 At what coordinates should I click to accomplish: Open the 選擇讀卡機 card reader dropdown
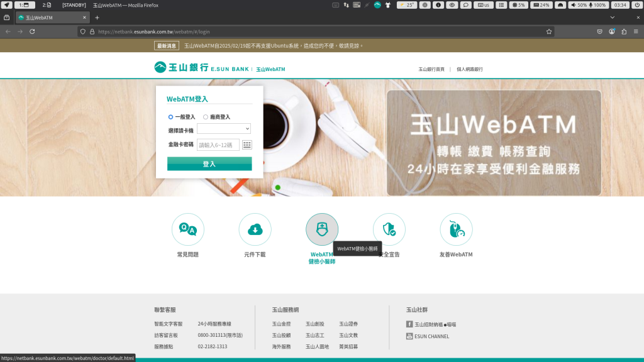click(x=224, y=128)
